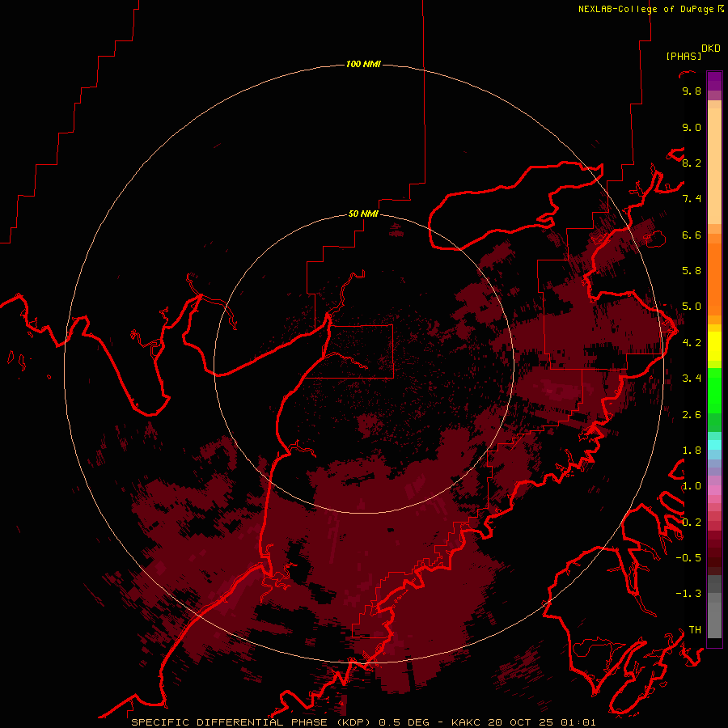Click the 3.4 color scale value
Screen dimensions: 728x728
pyautogui.click(x=692, y=379)
